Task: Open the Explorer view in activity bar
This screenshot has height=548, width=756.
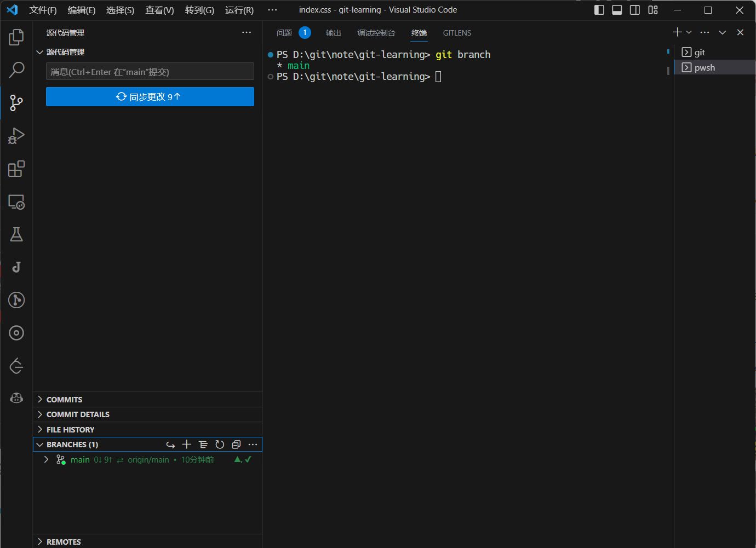Action: 16,37
